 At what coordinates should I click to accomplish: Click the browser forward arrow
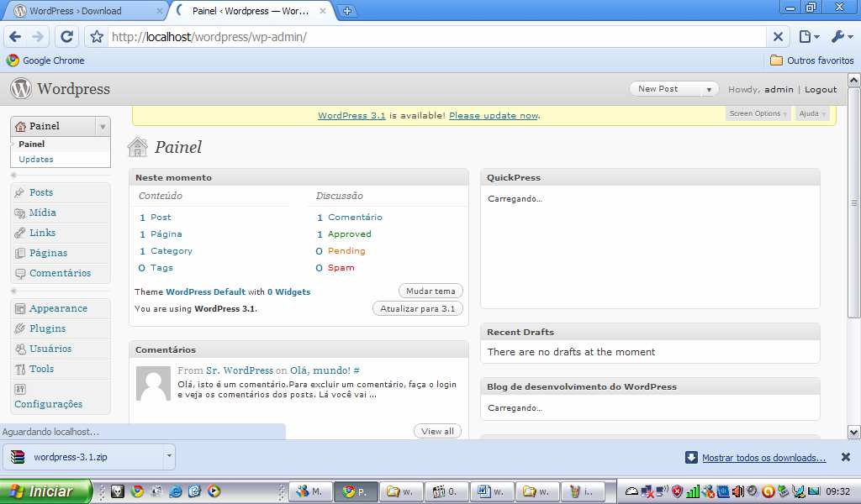click(38, 37)
